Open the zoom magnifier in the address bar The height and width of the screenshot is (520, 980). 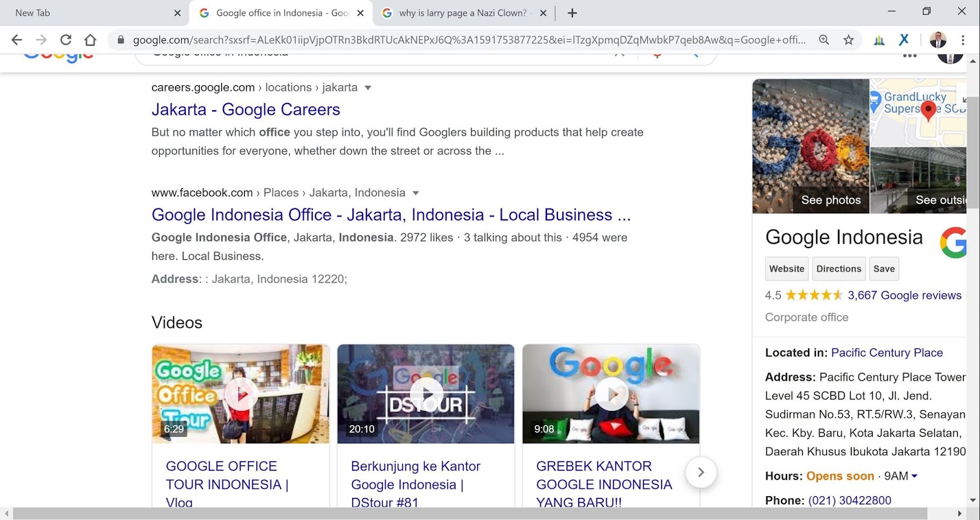coord(824,40)
